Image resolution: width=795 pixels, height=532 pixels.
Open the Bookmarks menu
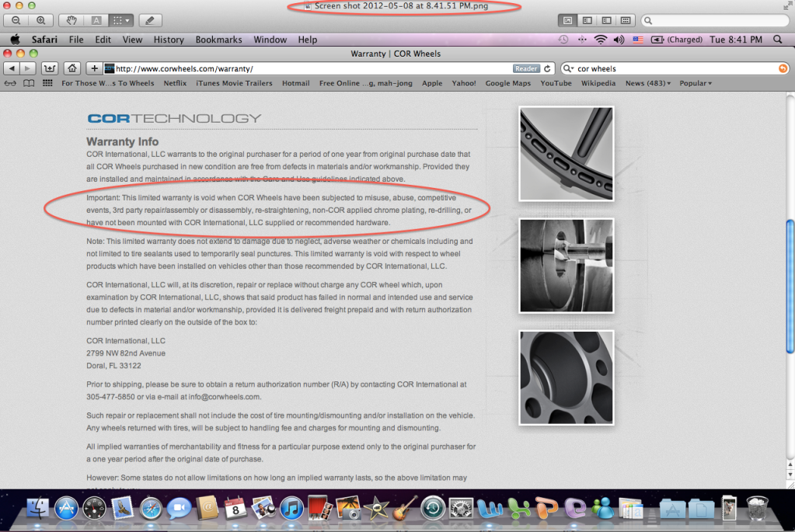(218, 40)
